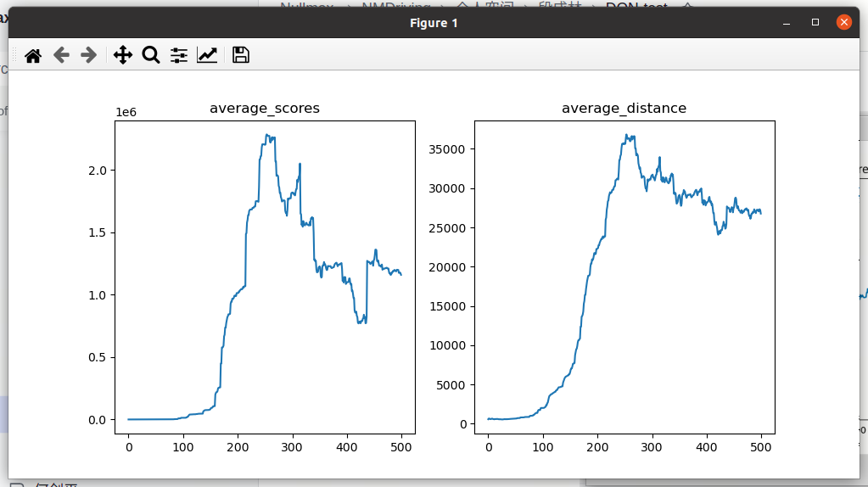
Task: Click the 200 x-tick under average_scores
Action: (238, 447)
